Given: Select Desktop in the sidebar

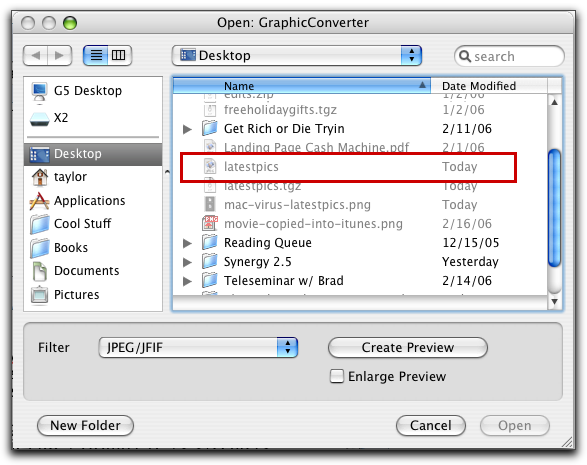Looking at the screenshot, I should coord(93,154).
